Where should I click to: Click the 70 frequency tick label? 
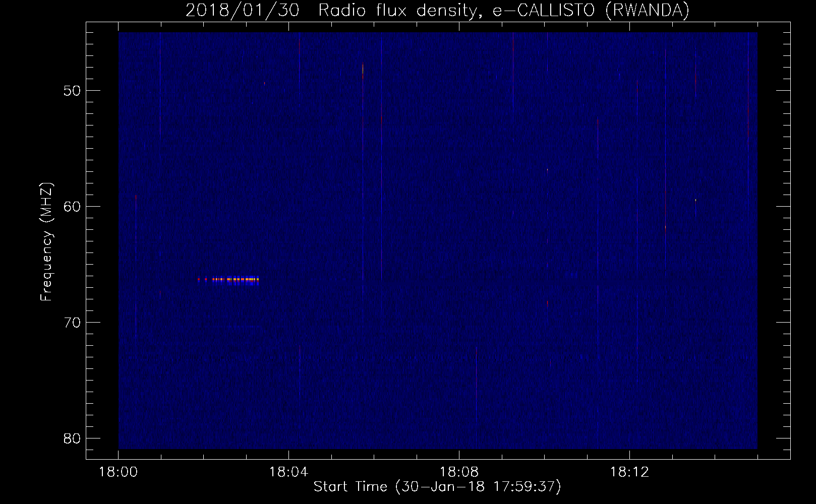73,323
